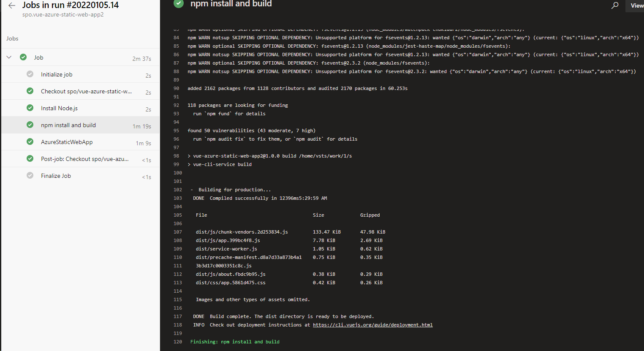This screenshot has height=351, width=644.
Task: Click duration '1m 9s' of AzureStaticWebApp
Action: 143,143
